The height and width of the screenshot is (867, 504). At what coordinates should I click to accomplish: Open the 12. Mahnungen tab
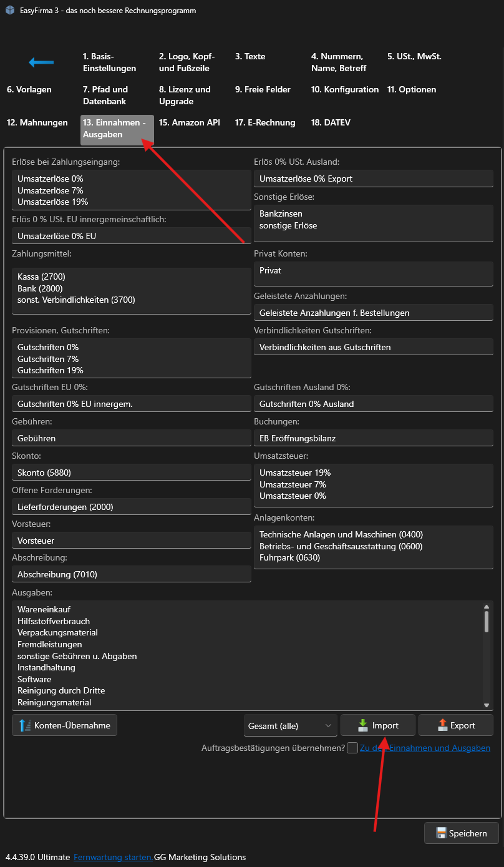coord(37,123)
